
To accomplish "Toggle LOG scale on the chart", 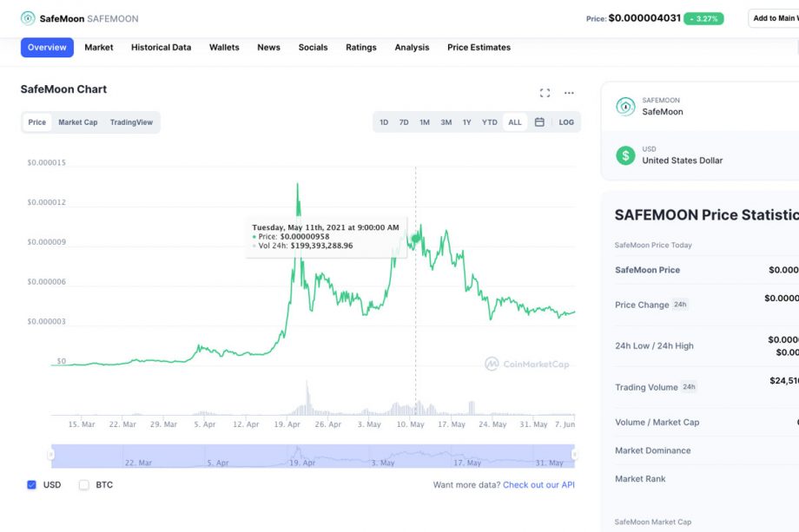I will pyautogui.click(x=566, y=122).
